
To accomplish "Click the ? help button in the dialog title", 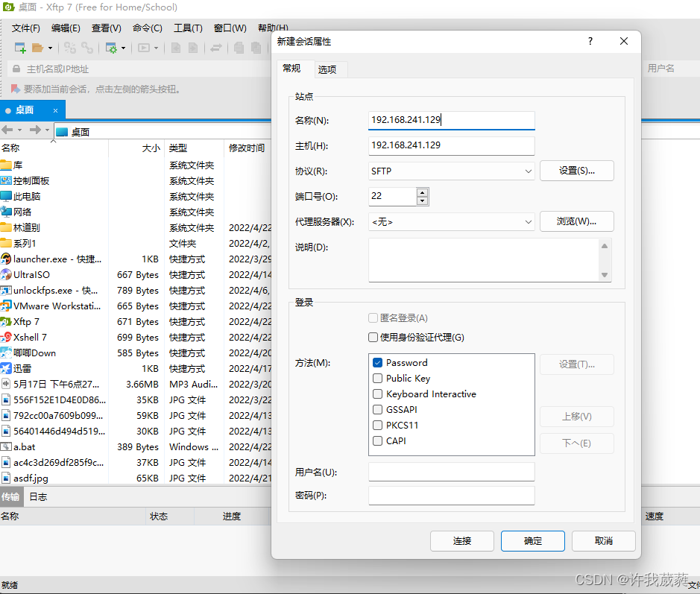I will 590,41.
